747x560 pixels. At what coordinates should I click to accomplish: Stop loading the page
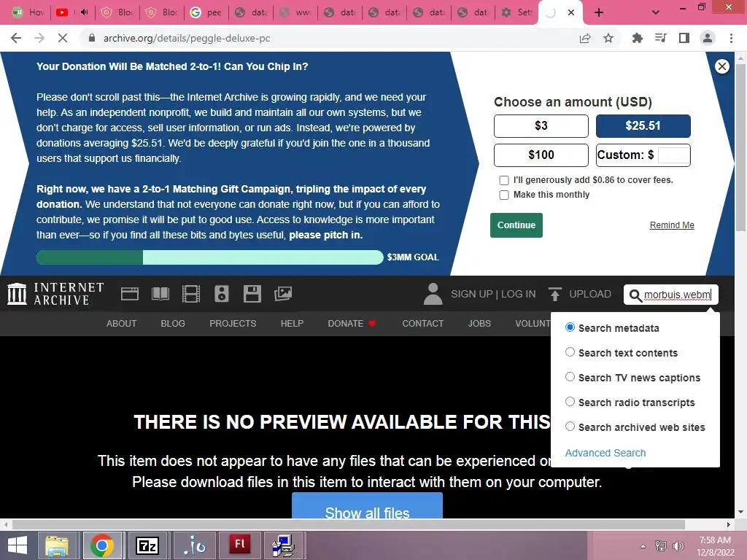pos(63,38)
